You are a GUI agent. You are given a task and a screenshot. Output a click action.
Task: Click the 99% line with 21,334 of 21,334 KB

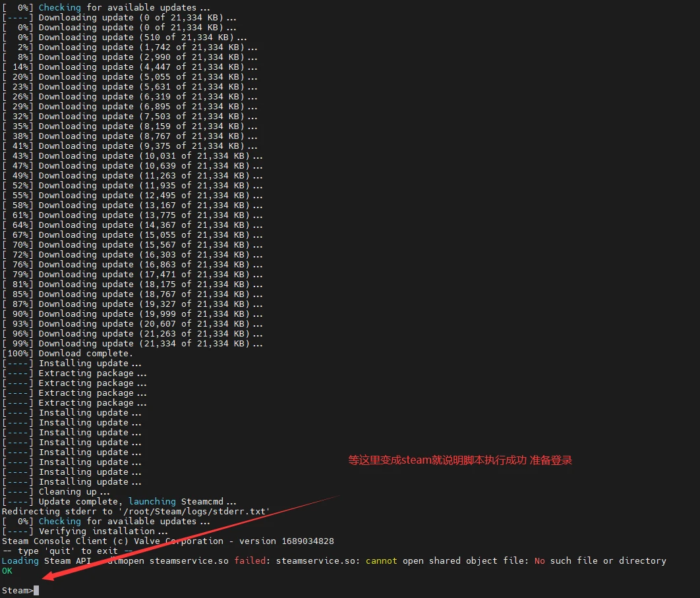pyautogui.click(x=132, y=343)
